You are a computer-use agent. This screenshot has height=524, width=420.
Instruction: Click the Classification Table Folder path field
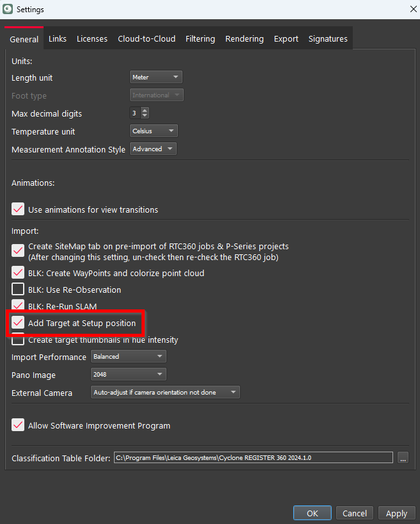253,457
